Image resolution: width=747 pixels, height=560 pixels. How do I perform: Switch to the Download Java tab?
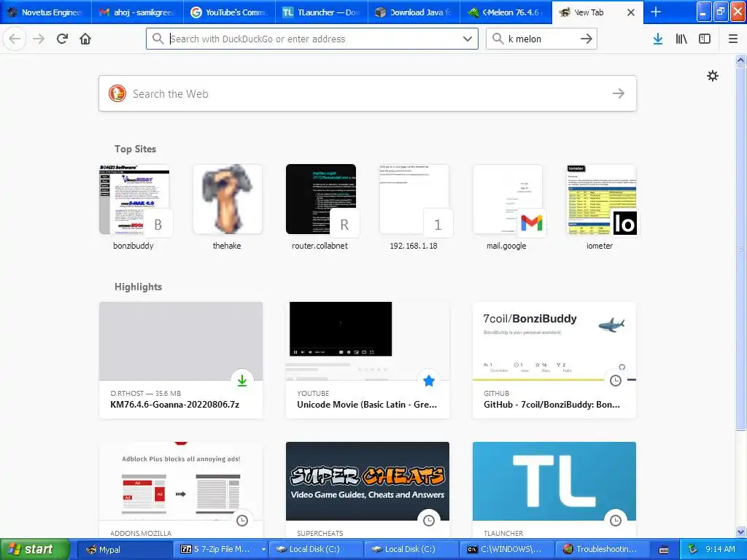click(414, 12)
